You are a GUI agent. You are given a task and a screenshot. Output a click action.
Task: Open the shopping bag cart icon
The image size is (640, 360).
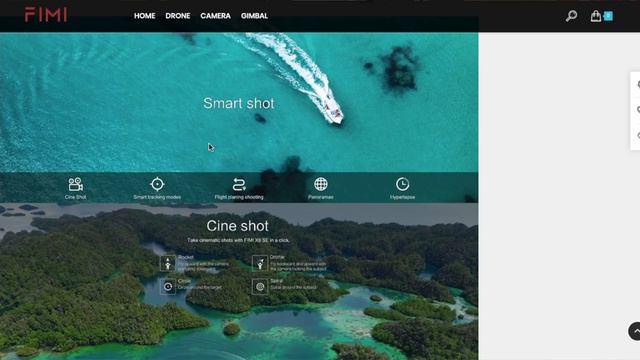tap(596, 16)
